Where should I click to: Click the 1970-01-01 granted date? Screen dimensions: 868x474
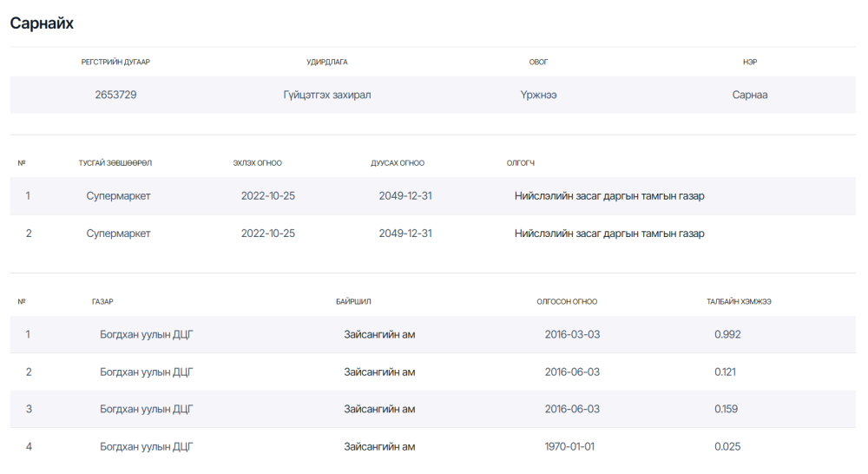coord(569,446)
